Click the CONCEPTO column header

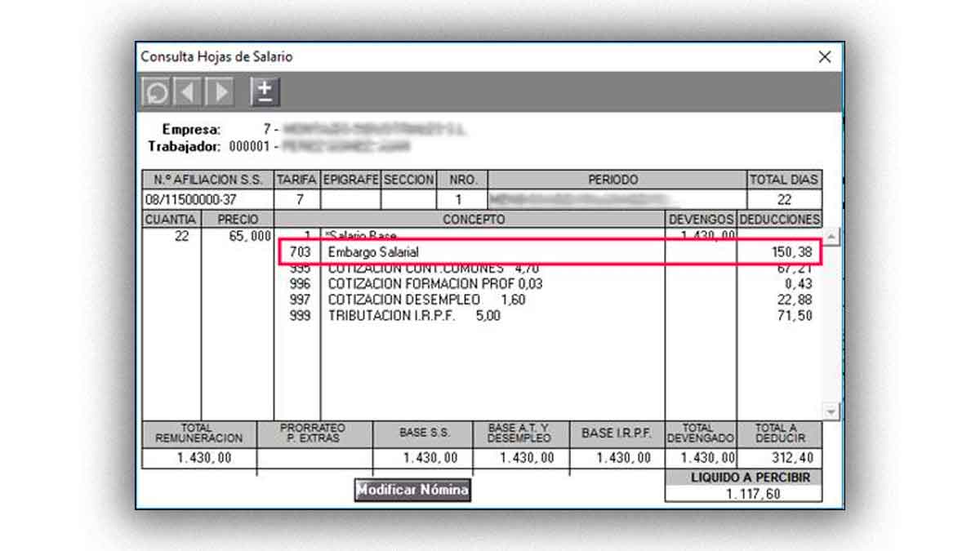(x=473, y=220)
